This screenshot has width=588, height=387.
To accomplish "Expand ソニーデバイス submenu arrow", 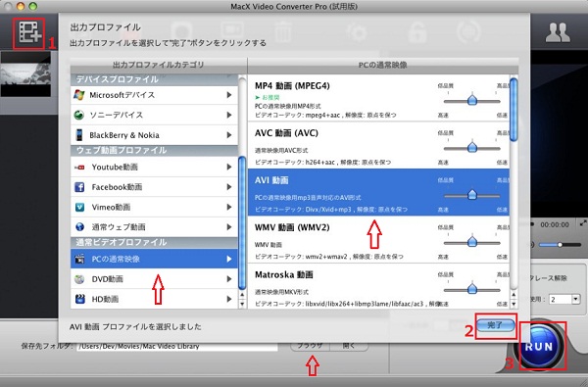I will coord(229,115).
